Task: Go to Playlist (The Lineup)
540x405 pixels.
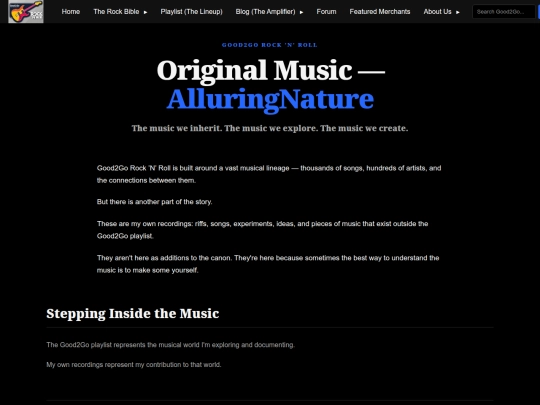Action: point(191,12)
